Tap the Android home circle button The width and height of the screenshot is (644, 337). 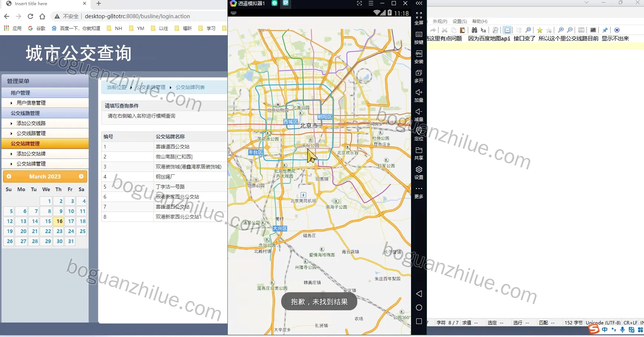(419, 308)
